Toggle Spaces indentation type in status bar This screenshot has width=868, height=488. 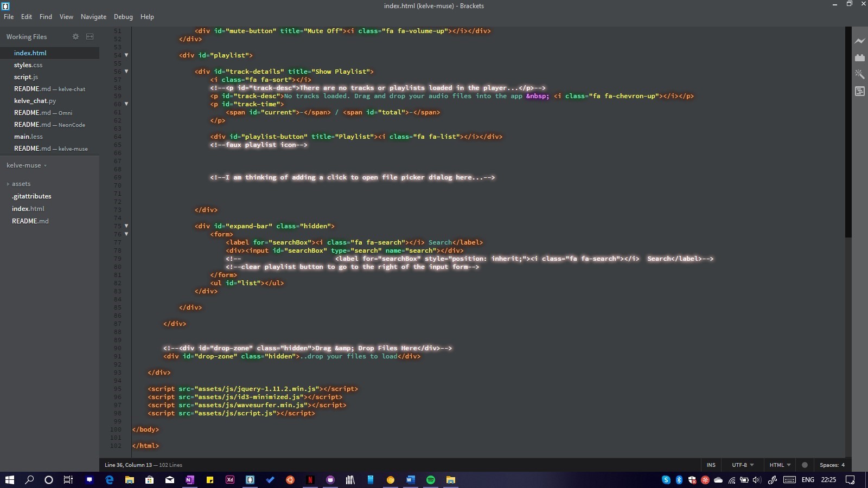pos(828,465)
